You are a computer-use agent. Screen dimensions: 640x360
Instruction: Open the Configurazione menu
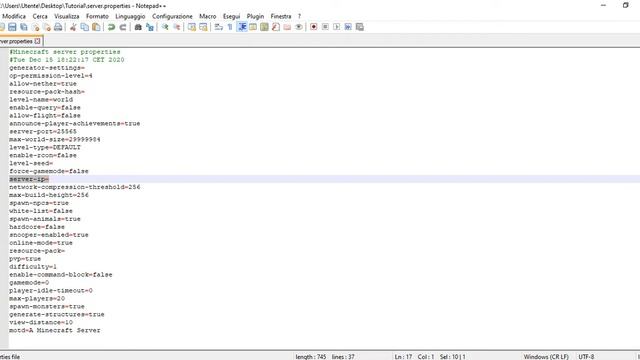pyautogui.click(x=172, y=16)
